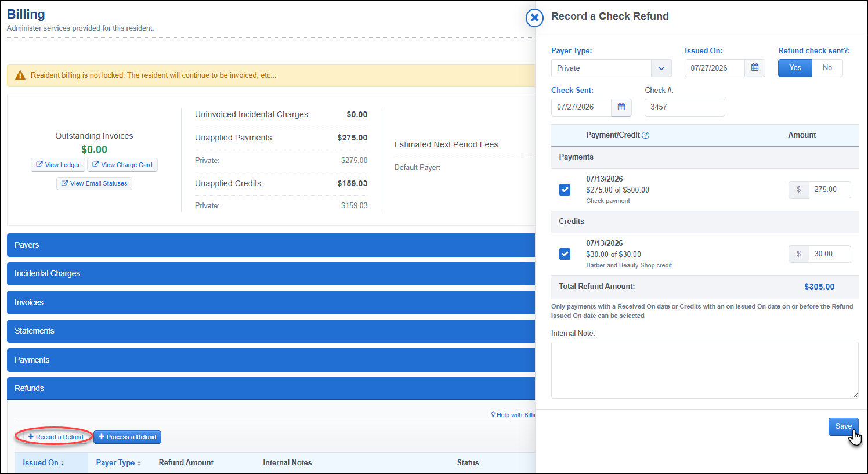
Task: Click the Payment/Credit help question icon
Action: (x=646, y=135)
